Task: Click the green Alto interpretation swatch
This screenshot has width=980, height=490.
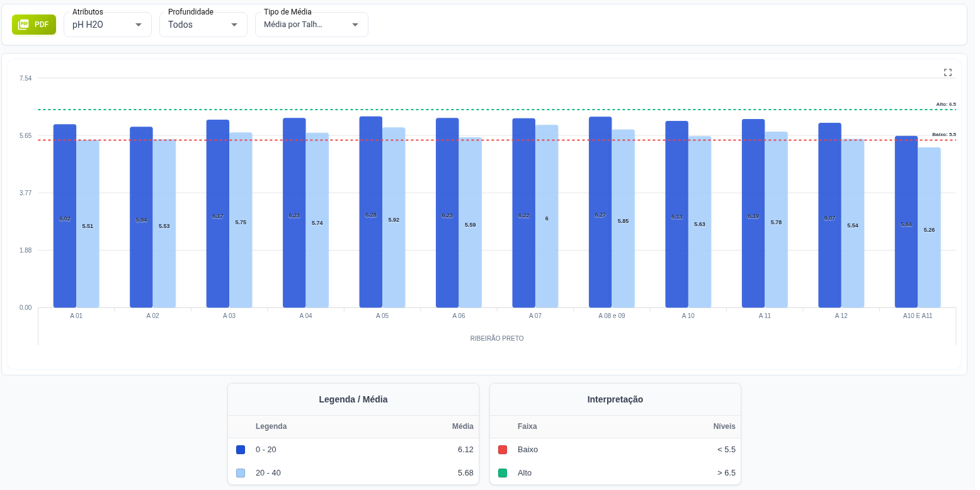Action: [x=503, y=473]
